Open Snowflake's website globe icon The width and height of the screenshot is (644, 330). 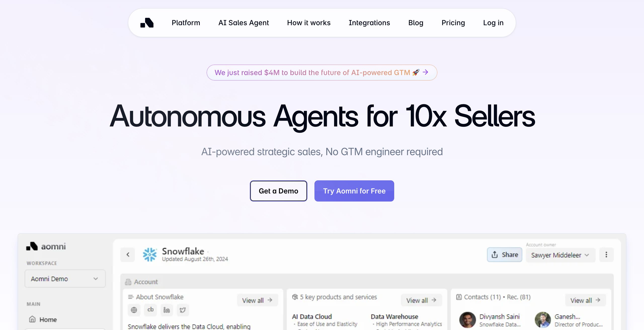click(134, 310)
